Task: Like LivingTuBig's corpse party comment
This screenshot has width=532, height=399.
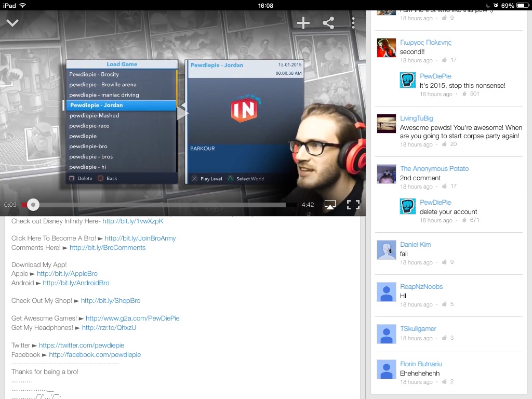Action: coord(444,144)
